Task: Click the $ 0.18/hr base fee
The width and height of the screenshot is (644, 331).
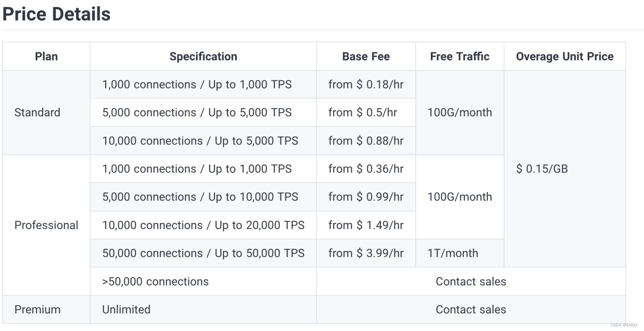Action: pyautogui.click(x=366, y=84)
